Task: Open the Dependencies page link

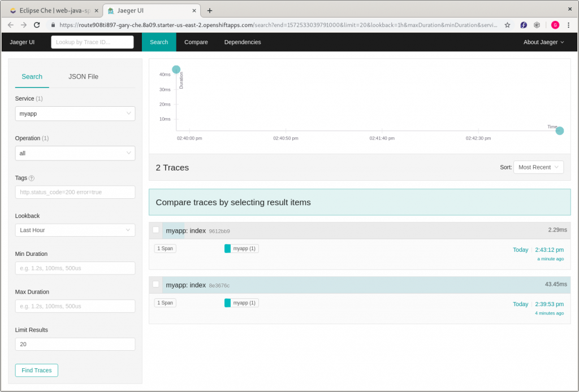Action: click(243, 42)
